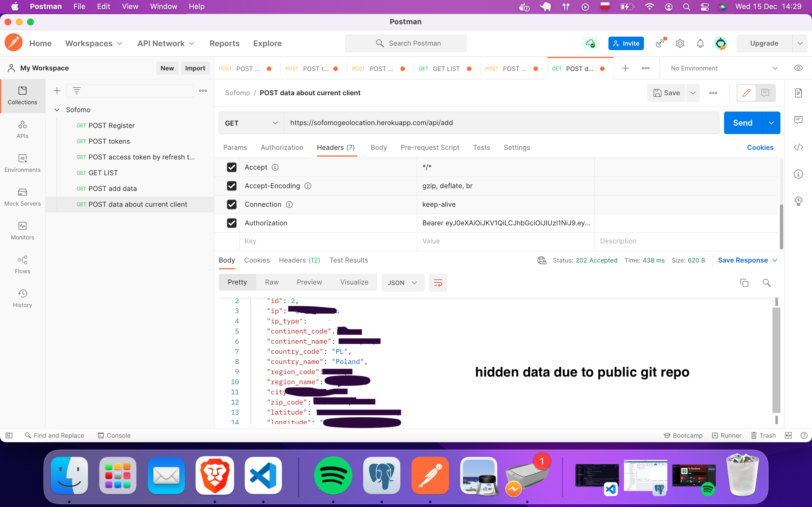
Task: Open the code snippet panel on the right
Action: pos(798,147)
